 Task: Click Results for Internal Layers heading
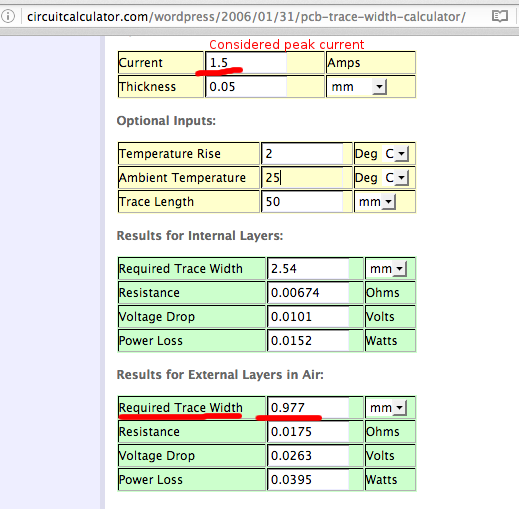(x=200, y=236)
